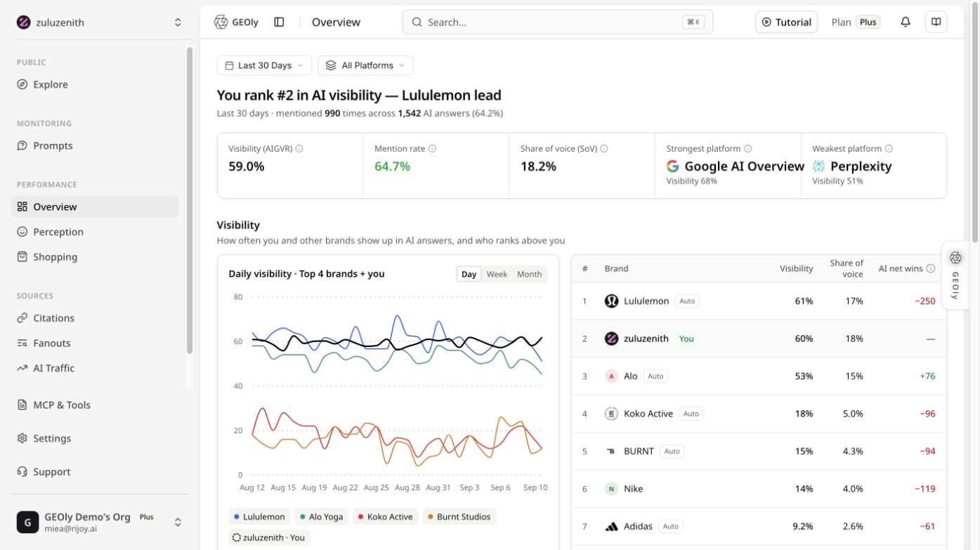Open the notifications bell

tap(906, 22)
